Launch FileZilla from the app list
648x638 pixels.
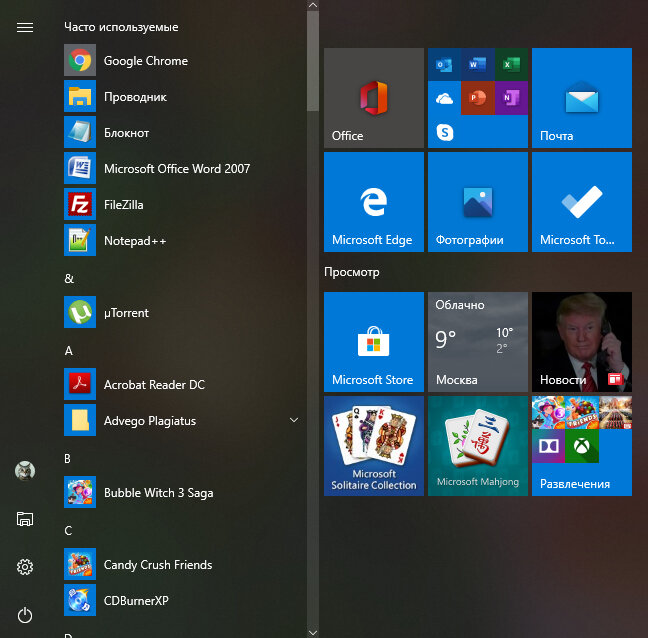click(x=182, y=204)
